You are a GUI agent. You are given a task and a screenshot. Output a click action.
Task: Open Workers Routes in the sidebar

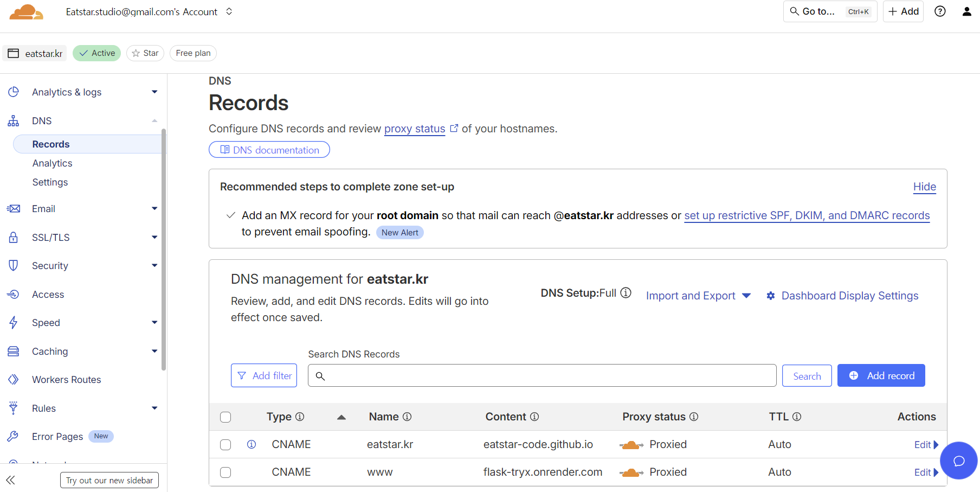click(66, 380)
